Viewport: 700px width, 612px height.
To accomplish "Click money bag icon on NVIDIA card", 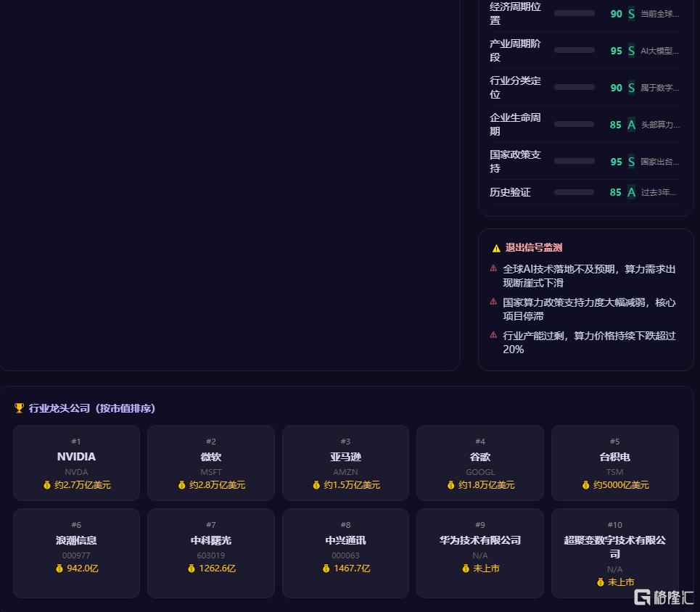I will click(x=47, y=485).
